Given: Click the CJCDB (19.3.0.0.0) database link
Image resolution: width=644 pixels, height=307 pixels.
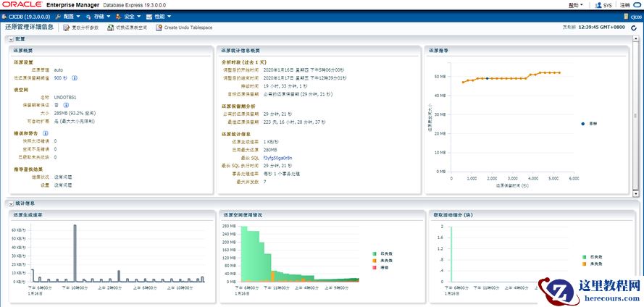Looking at the screenshot, I should point(26,17).
